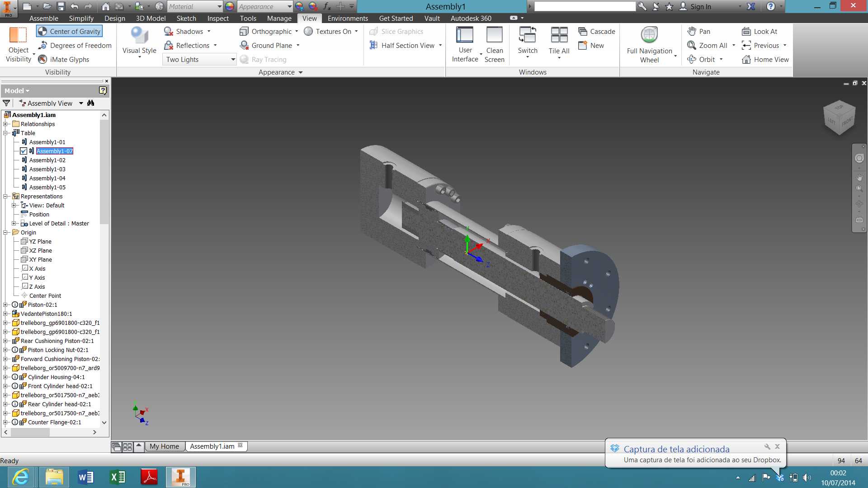This screenshot has width=868, height=488.
Task: Select the Pan tool
Action: pos(699,31)
